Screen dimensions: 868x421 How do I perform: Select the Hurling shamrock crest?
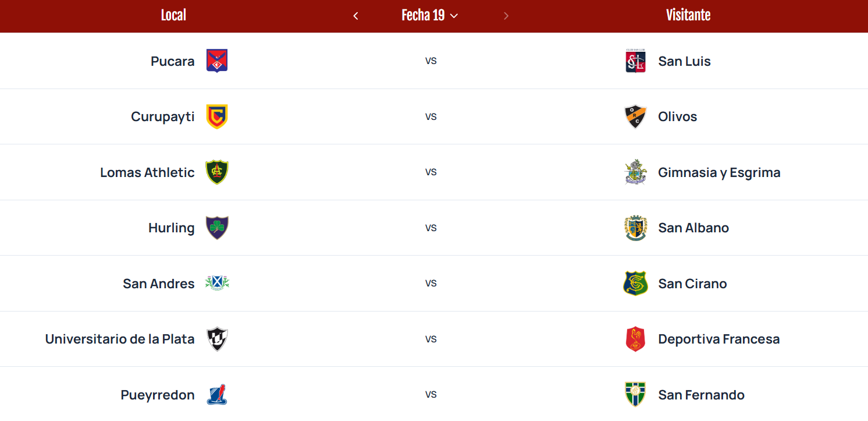tap(217, 228)
